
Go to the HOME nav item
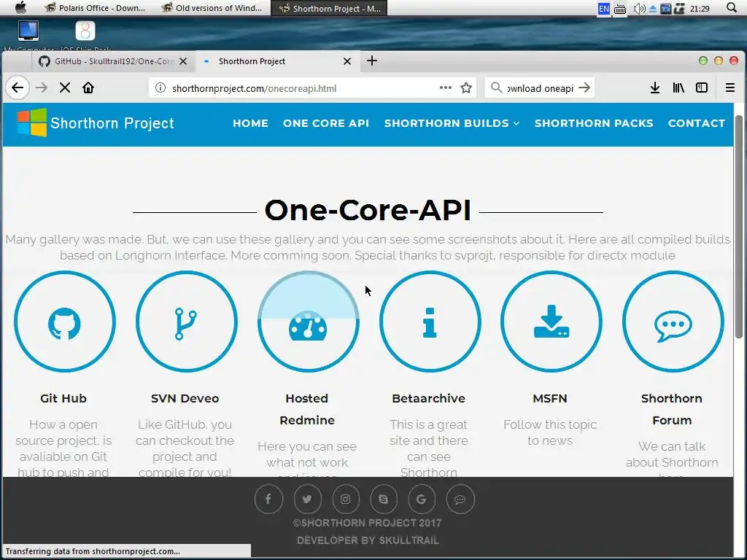(251, 122)
